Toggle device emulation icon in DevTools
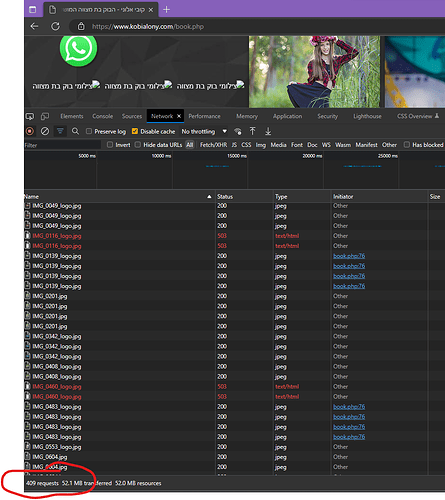This screenshot has width=445, height=500. click(45, 116)
